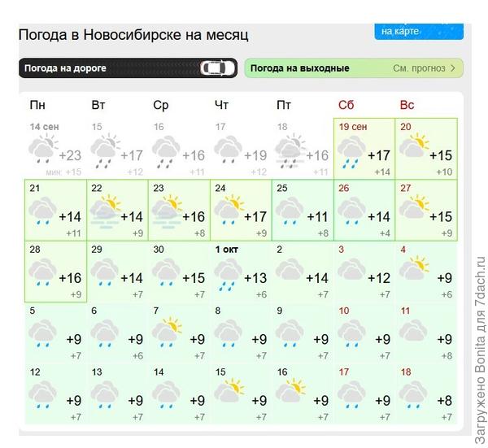Select the Сб weekday column header
The width and height of the screenshot is (488, 448).
tap(346, 105)
